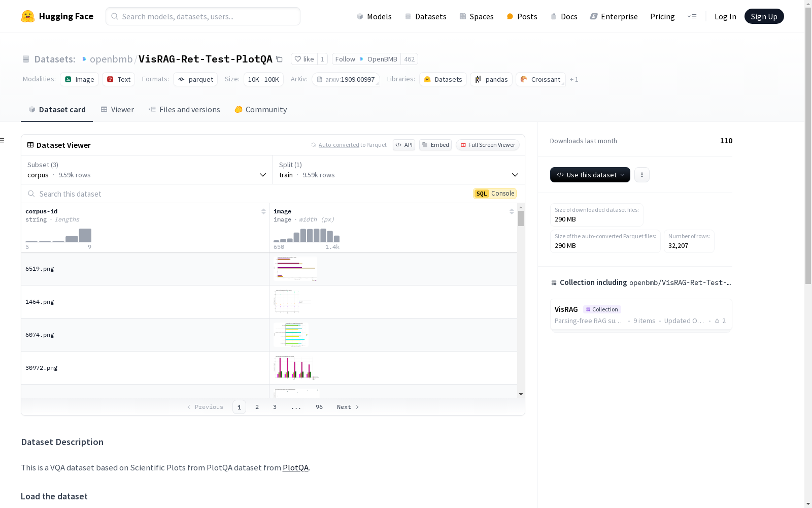Open the VisRAG collection card
The width and height of the screenshot is (812, 508).
click(641, 314)
